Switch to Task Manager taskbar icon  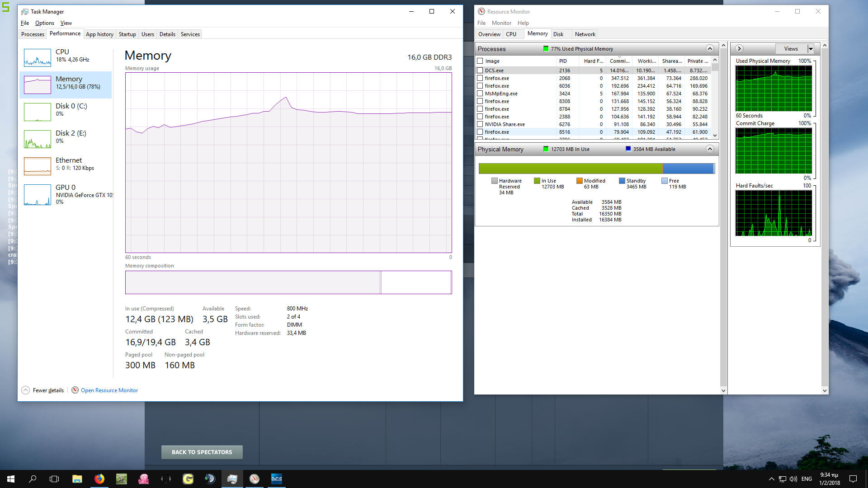click(x=232, y=479)
